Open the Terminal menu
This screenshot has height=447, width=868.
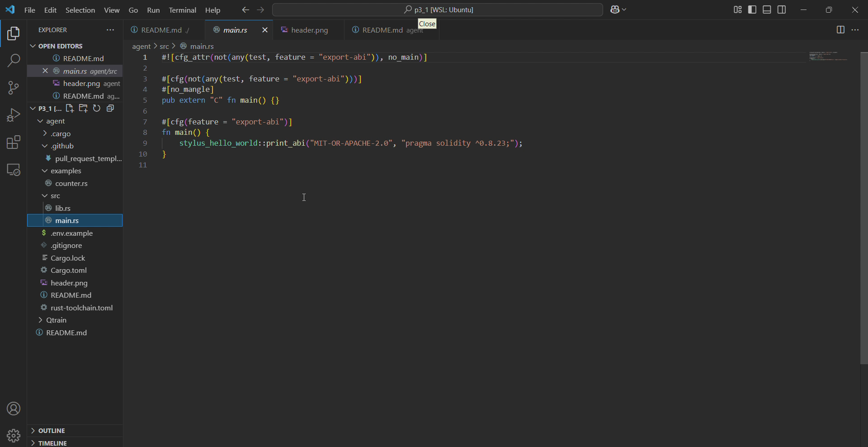(x=182, y=10)
